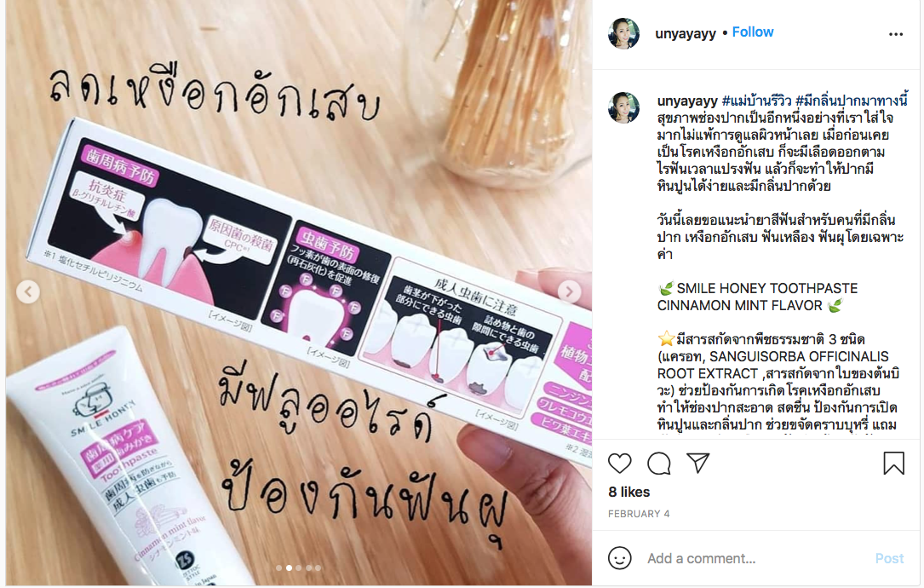Click the caption username unyayayy
Screen dimensions: 924x588
pyautogui.click(x=687, y=101)
